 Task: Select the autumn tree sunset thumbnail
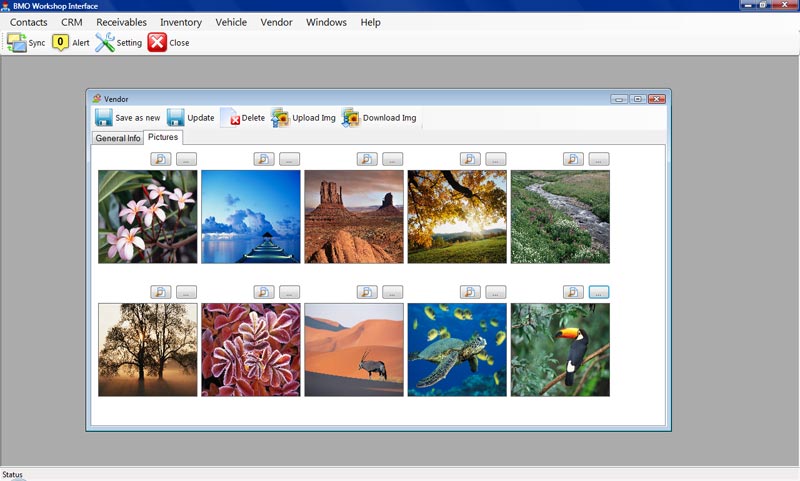pyautogui.click(x=457, y=217)
